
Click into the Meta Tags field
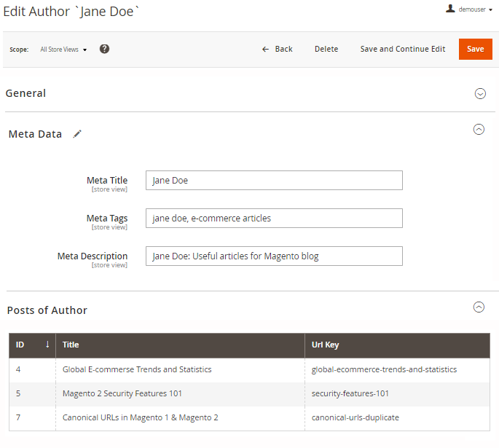click(274, 218)
